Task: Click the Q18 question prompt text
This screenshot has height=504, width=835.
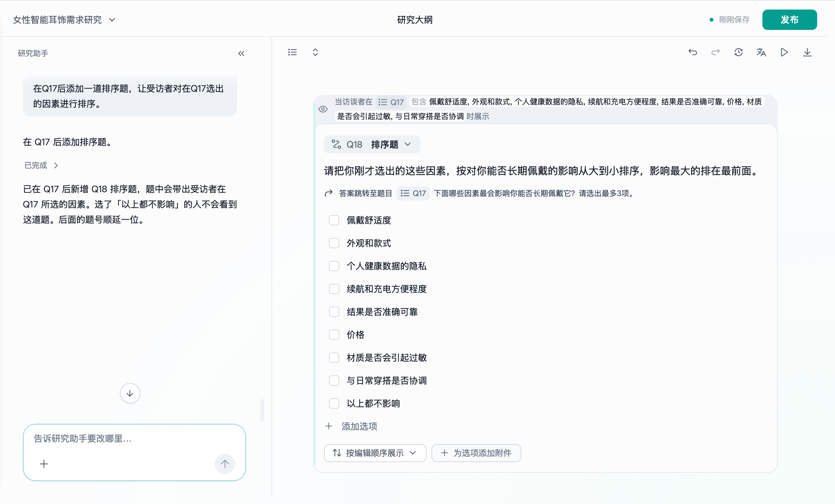Action: point(542,171)
